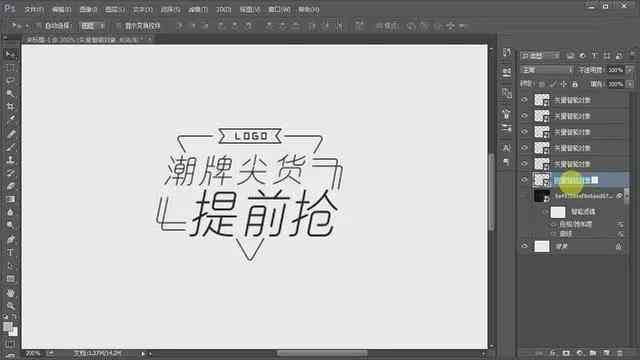
Task: Open the status bar info arrow menu
Action: pos(143,353)
